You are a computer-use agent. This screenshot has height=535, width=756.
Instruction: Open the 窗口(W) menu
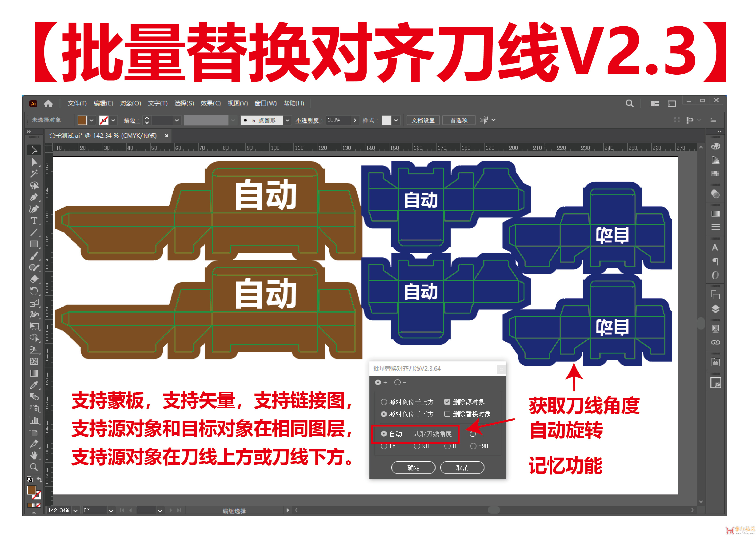(x=265, y=103)
